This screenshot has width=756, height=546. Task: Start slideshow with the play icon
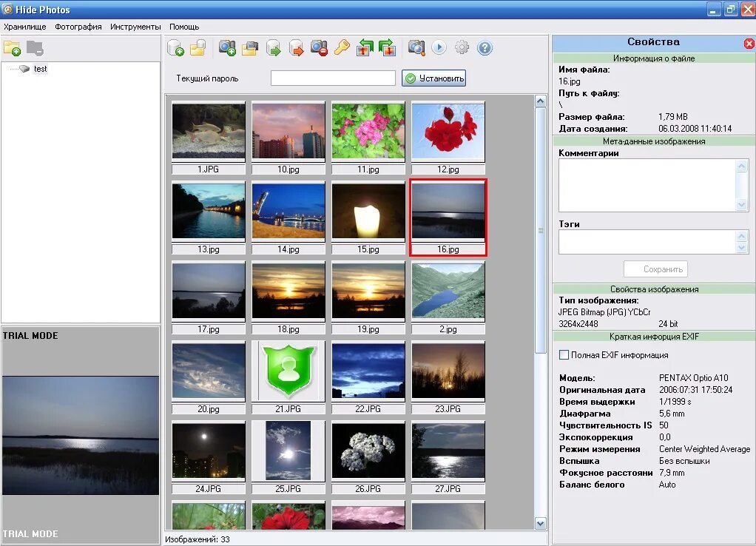pos(439,48)
